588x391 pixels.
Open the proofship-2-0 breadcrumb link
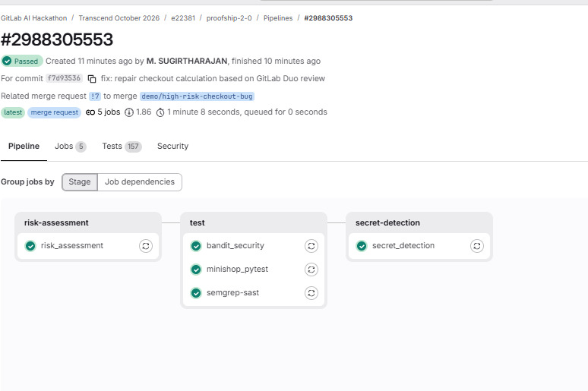pos(229,18)
